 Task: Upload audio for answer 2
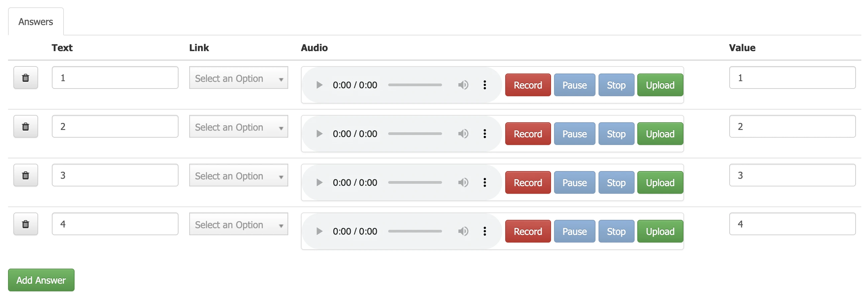tap(660, 134)
